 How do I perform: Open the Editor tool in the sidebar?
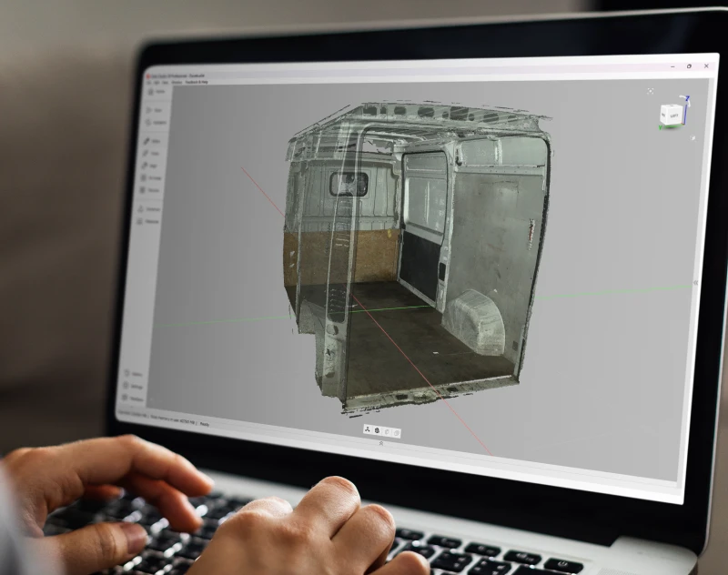tap(152, 141)
